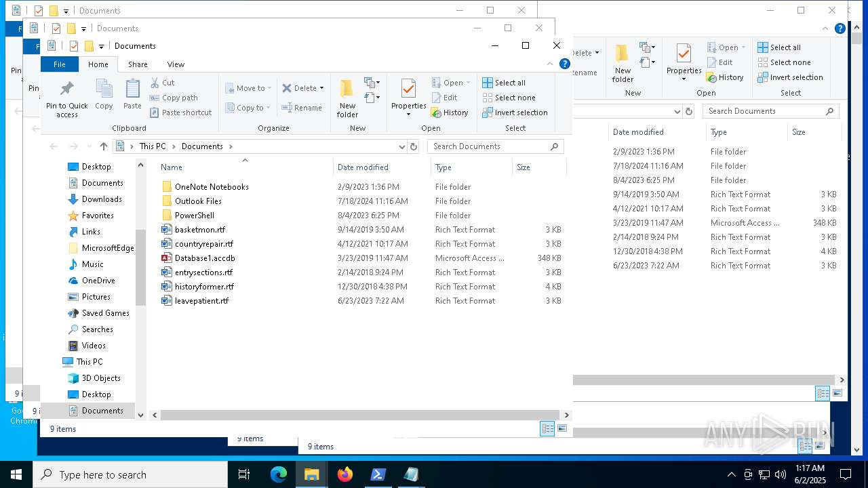Open the Move to dropdown
868x488 pixels.
tap(248, 88)
